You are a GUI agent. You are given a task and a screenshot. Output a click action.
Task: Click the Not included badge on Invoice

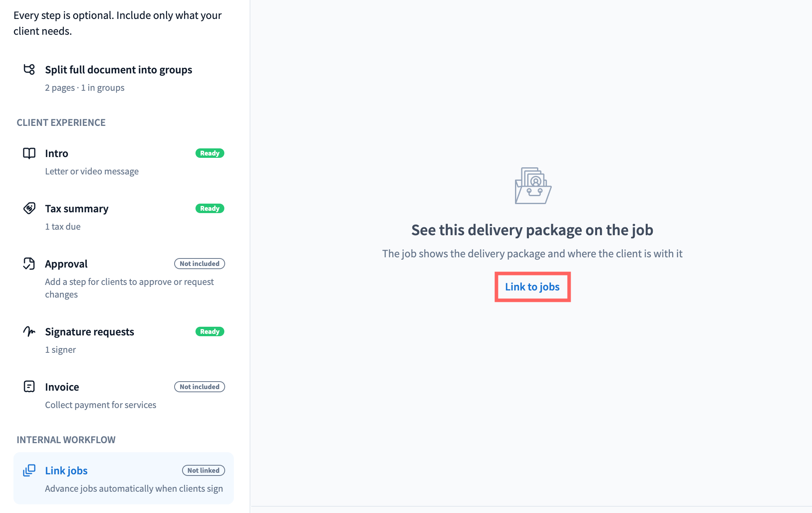point(199,387)
